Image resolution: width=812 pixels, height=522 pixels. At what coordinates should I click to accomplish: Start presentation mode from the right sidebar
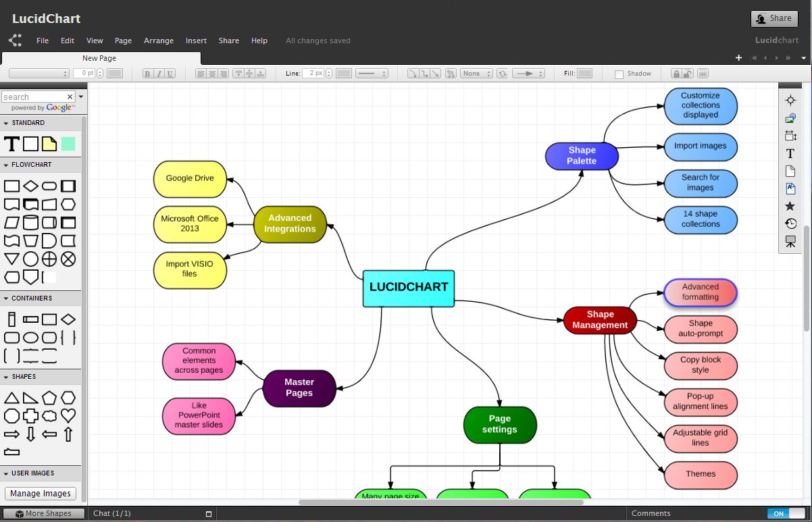790,241
